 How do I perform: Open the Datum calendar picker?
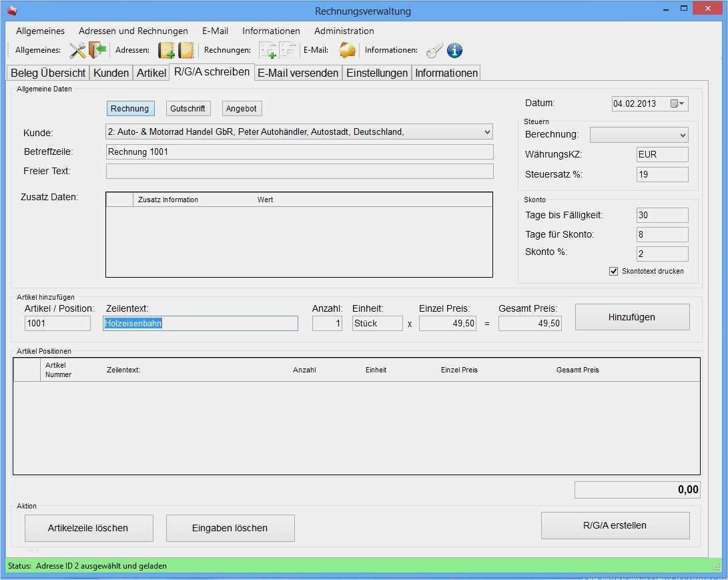pyautogui.click(x=677, y=103)
